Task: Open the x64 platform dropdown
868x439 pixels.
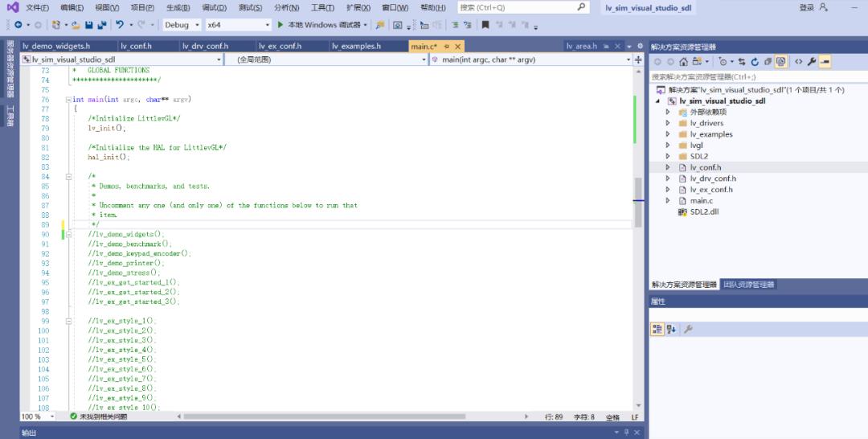Action: pyautogui.click(x=239, y=25)
